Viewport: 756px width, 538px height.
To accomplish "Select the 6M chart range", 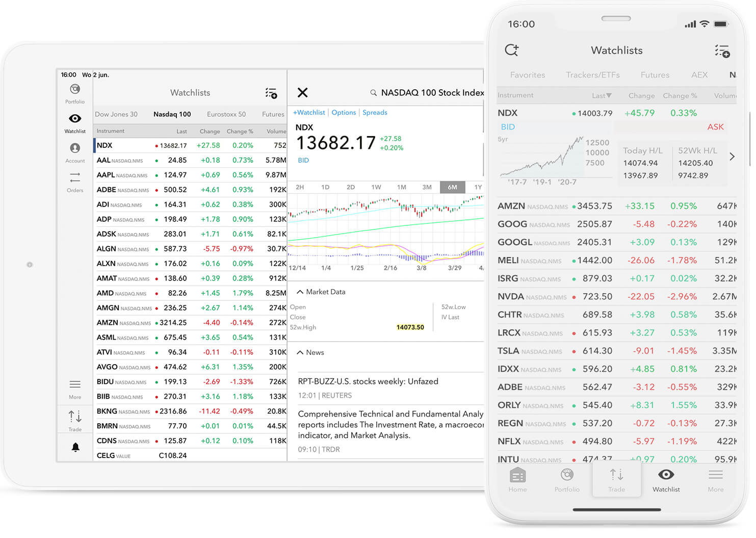I will pyautogui.click(x=452, y=187).
